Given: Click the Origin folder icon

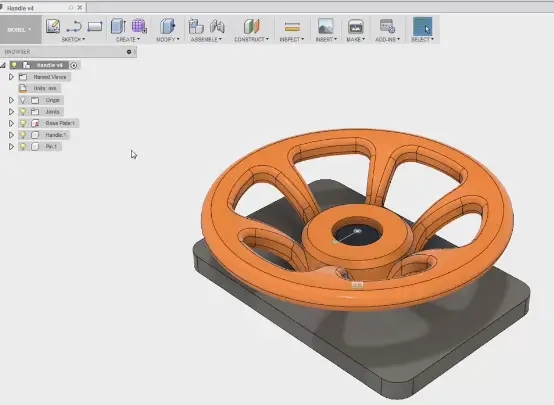Looking at the screenshot, I should point(35,100).
